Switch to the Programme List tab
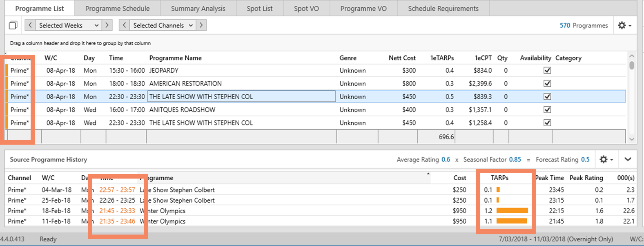 pos(40,9)
